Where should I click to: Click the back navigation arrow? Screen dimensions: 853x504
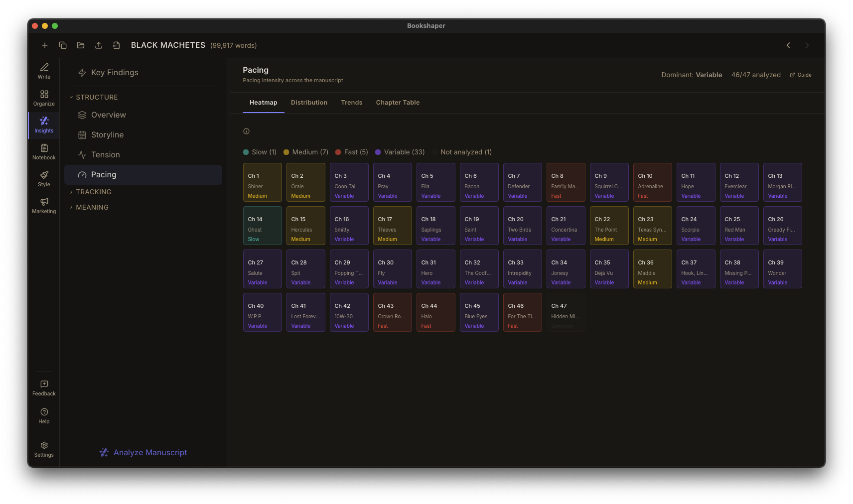[788, 45]
